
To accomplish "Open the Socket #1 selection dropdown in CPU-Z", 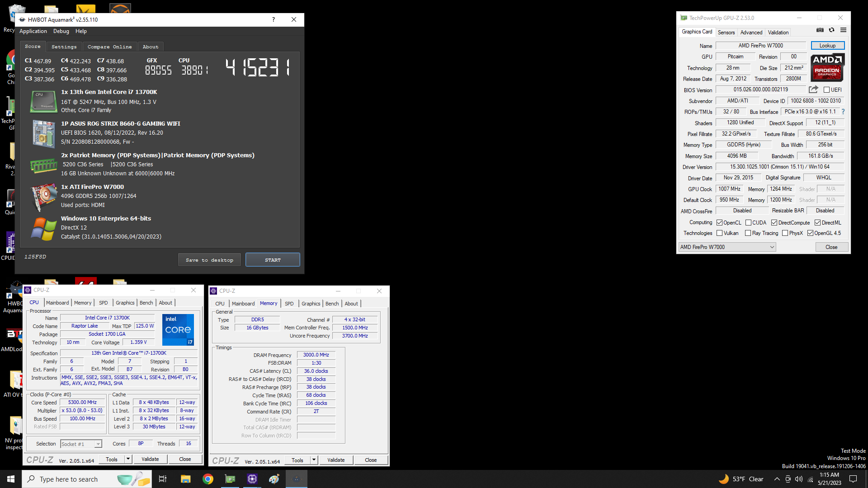I will pos(81,444).
